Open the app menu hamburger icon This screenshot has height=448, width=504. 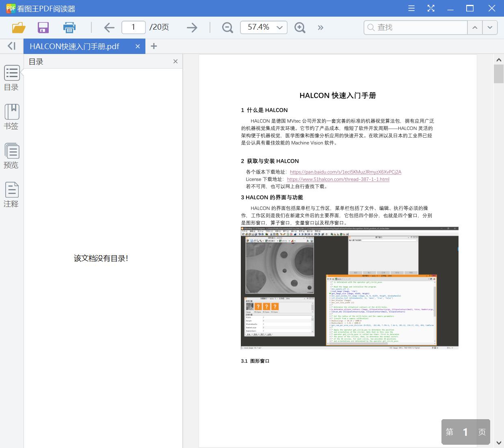411,8
